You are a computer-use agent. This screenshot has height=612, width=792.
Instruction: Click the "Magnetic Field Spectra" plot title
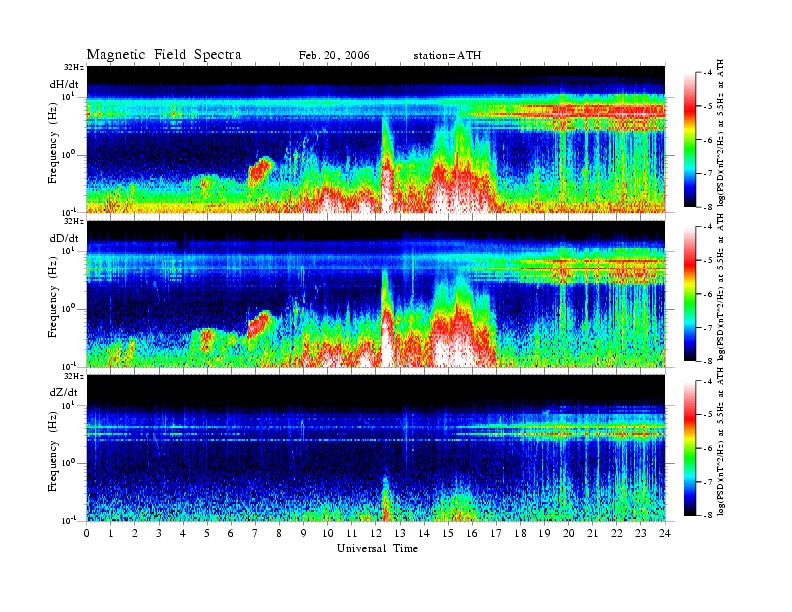[164, 55]
